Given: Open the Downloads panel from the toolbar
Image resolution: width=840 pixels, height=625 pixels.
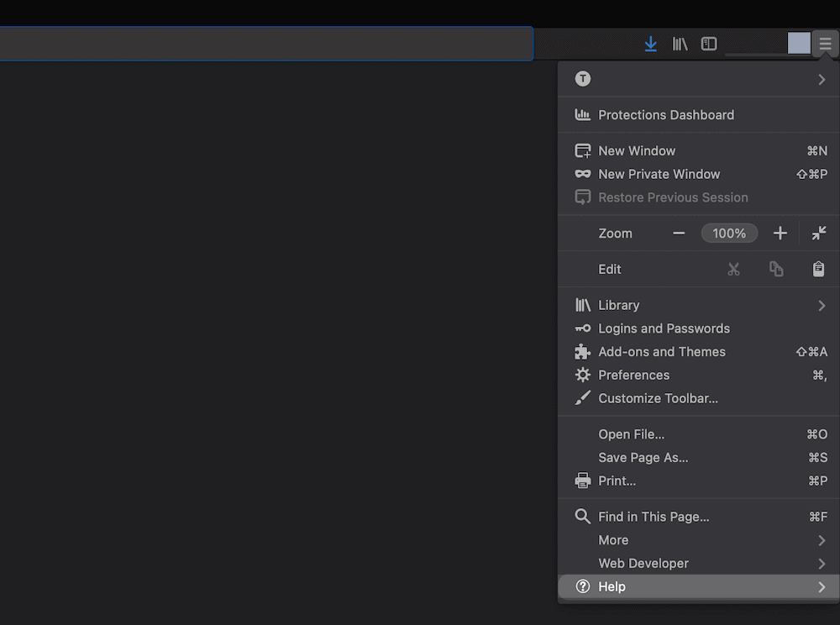Looking at the screenshot, I should [650, 44].
